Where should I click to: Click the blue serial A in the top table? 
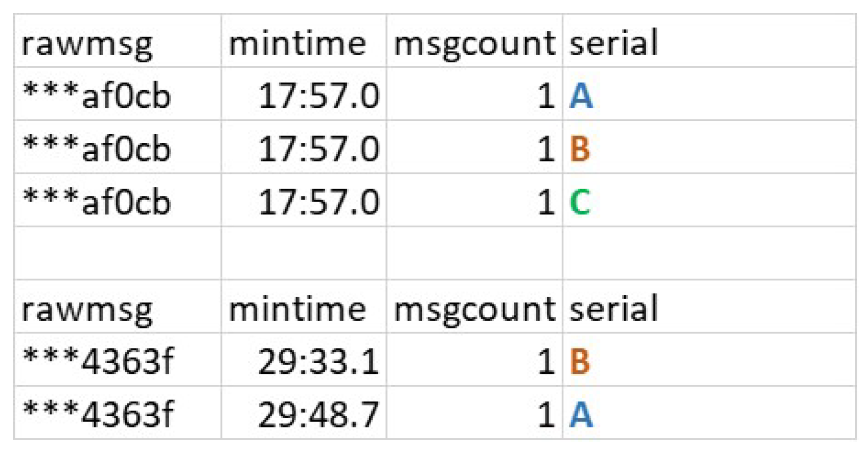581,96
